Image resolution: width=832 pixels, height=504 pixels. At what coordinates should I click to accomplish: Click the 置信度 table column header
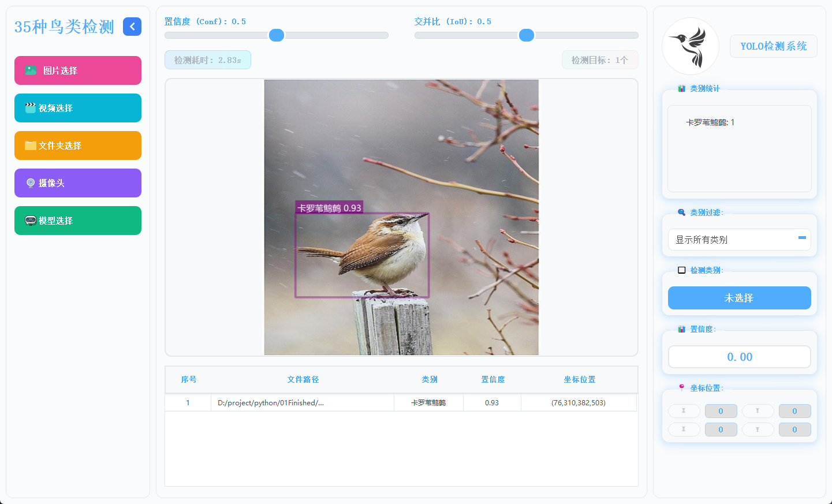pos(493,379)
